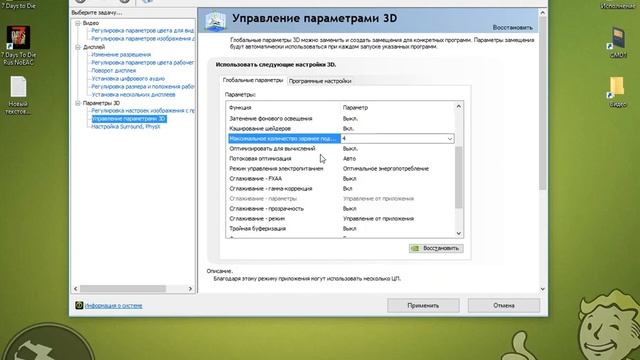Select Управление параметрами 3D in tree

(x=129, y=119)
